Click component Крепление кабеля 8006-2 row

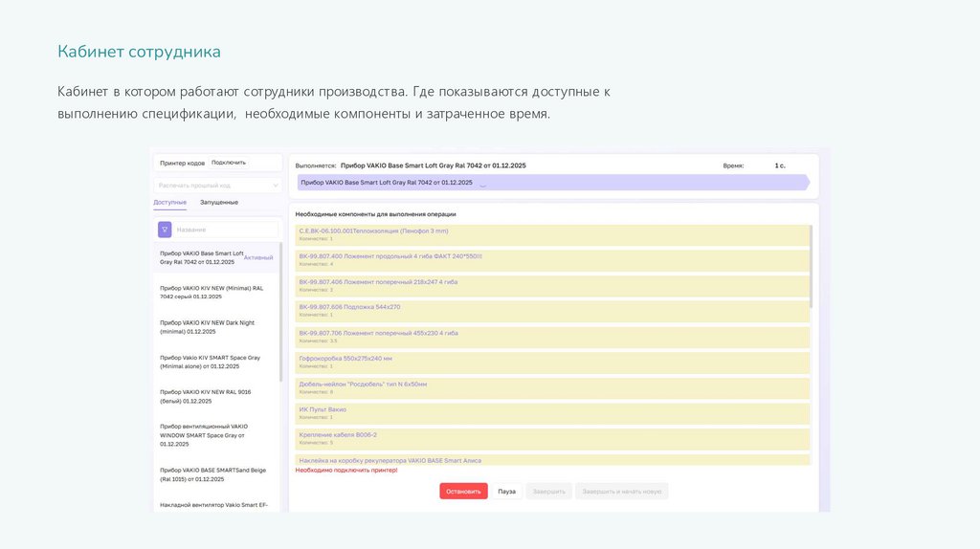(x=552, y=439)
